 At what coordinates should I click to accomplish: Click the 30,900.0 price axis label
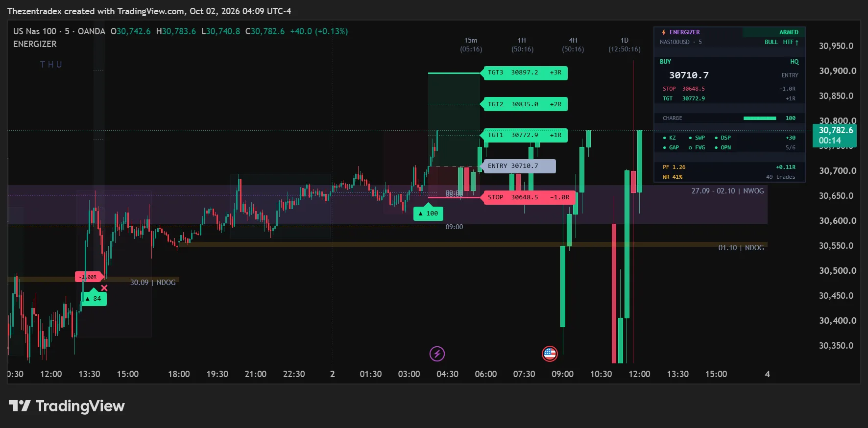(x=838, y=71)
